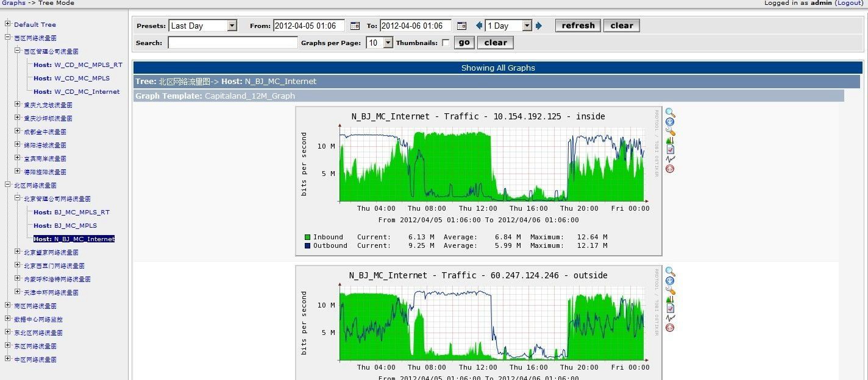Open the 1 Day timespan shift dropdown
Screen dimensions: 868x380
[x=508, y=26]
